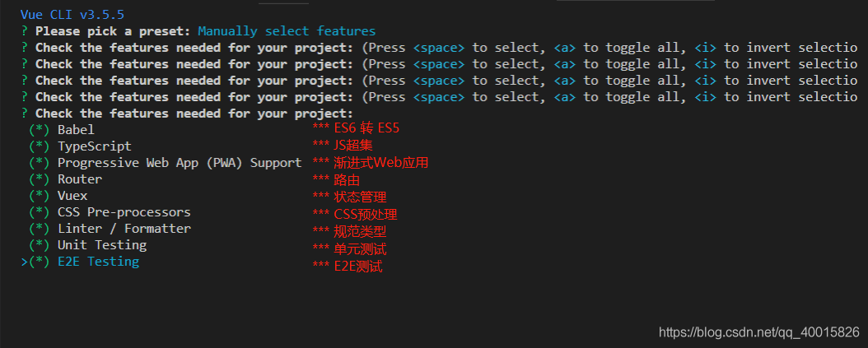
Task: Select the highlighted E2E Testing option
Action: point(99,262)
